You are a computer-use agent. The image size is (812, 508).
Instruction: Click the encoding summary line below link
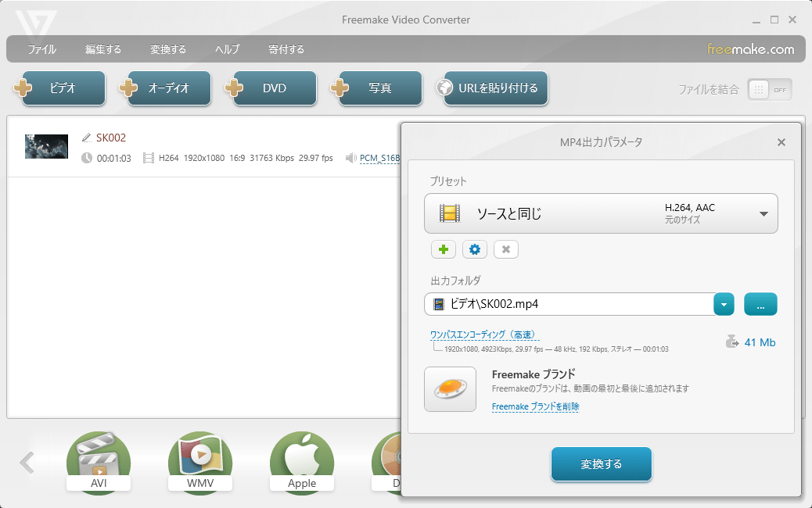coord(556,349)
